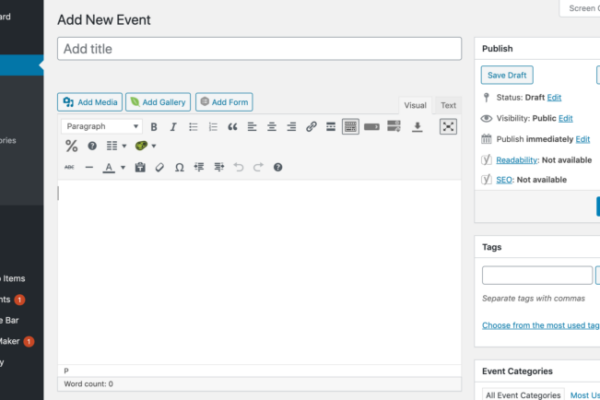Click the Add Form button
This screenshot has height=400, width=600.
(x=224, y=102)
